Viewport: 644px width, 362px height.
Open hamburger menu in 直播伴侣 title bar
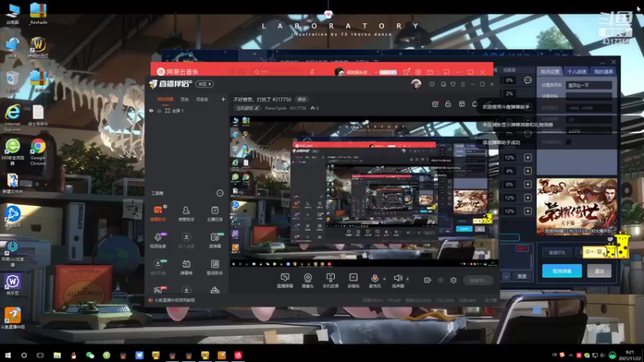click(463, 84)
